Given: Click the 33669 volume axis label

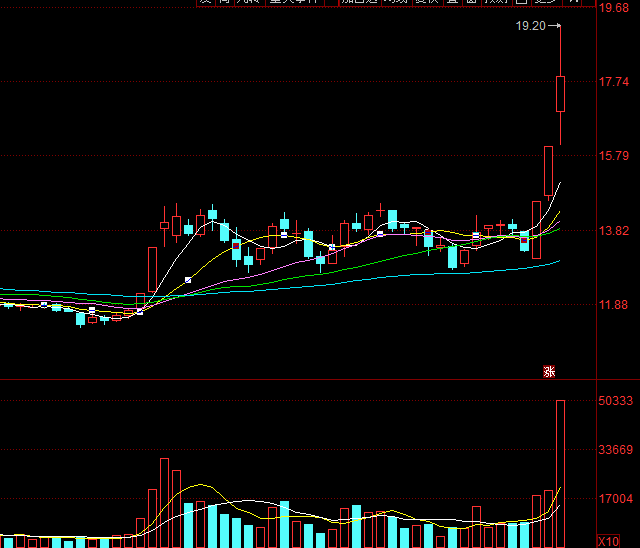Looking at the screenshot, I should click(616, 450).
